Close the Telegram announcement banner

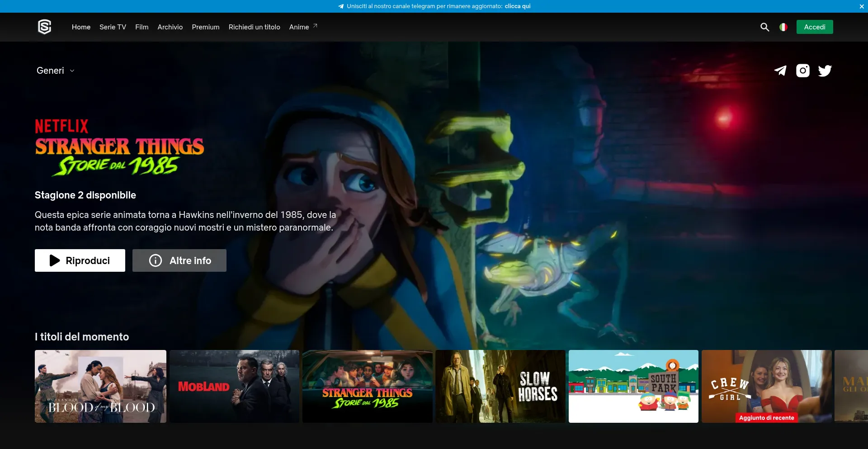tap(862, 6)
